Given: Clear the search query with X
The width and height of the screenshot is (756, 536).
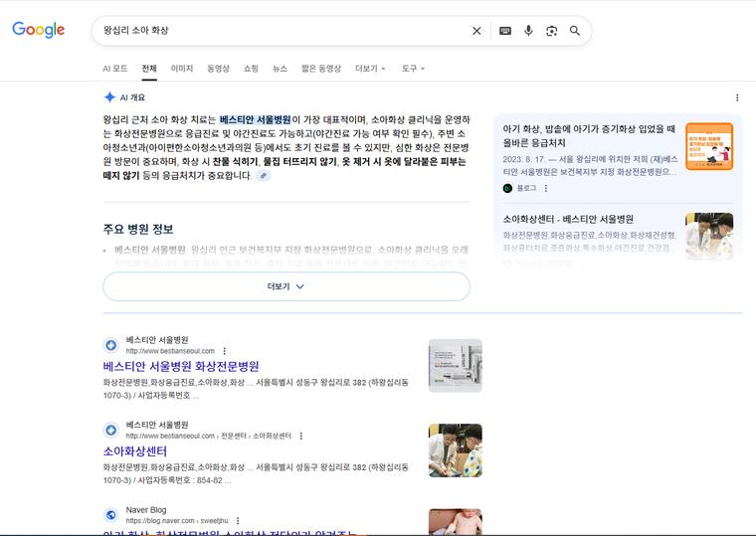Looking at the screenshot, I should click(476, 31).
